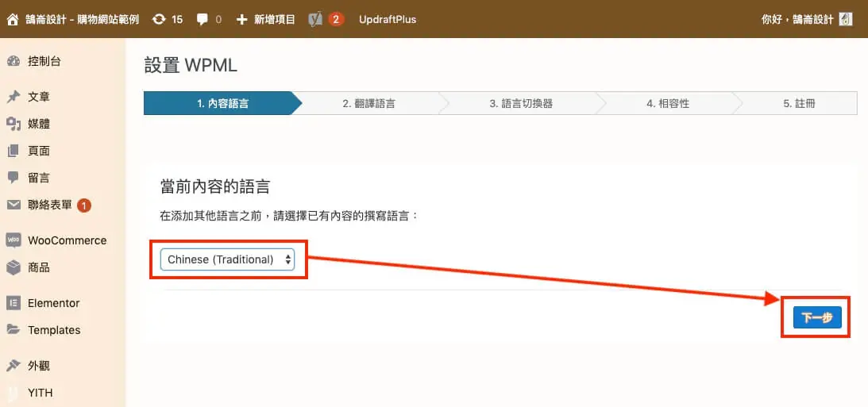Open the site name 鵠崙設計 - 購物網站範例 link
868x407 pixels.
point(82,19)
